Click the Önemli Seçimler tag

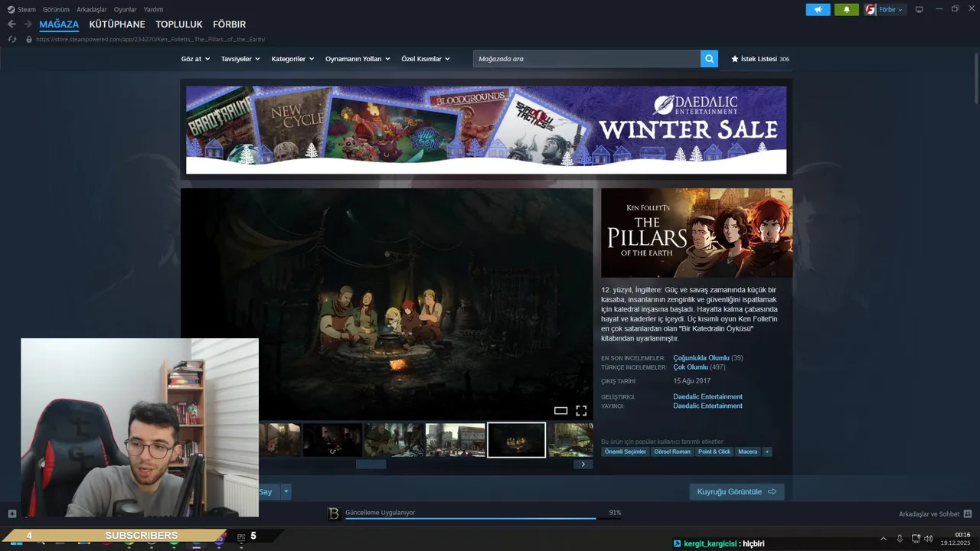pos(626,452)
